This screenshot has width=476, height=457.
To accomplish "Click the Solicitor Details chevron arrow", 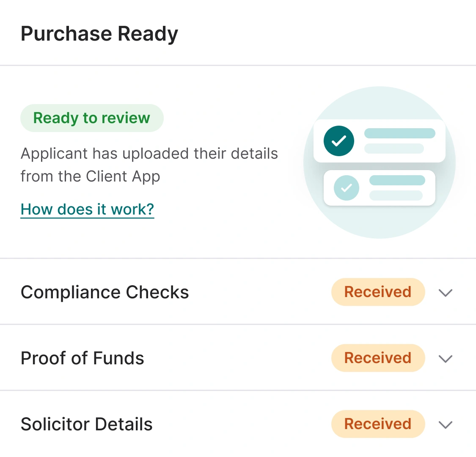I will pos(445,425).
